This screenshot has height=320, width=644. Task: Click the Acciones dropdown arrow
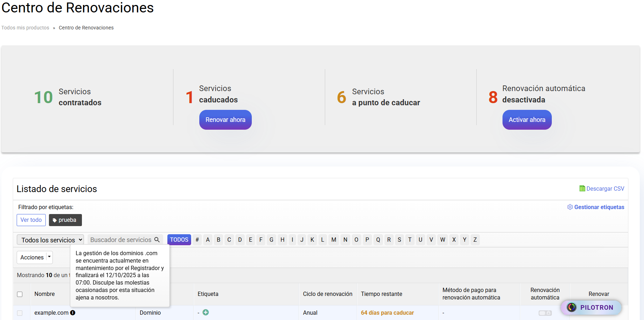(x=49, y=257)
